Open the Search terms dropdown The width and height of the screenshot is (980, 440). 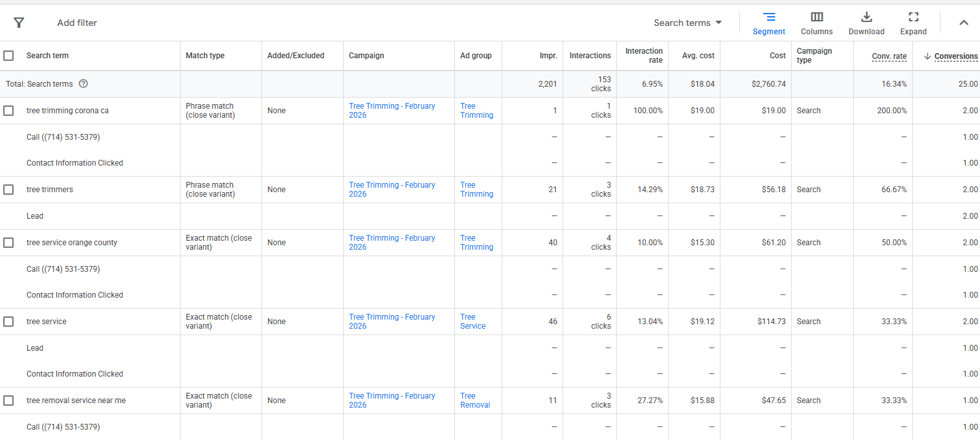687,23
